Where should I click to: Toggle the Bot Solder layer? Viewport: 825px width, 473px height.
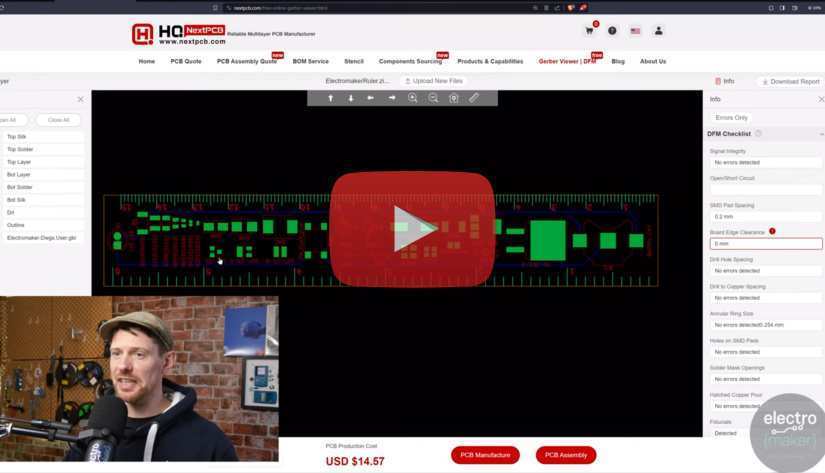[x=42, y=187]
